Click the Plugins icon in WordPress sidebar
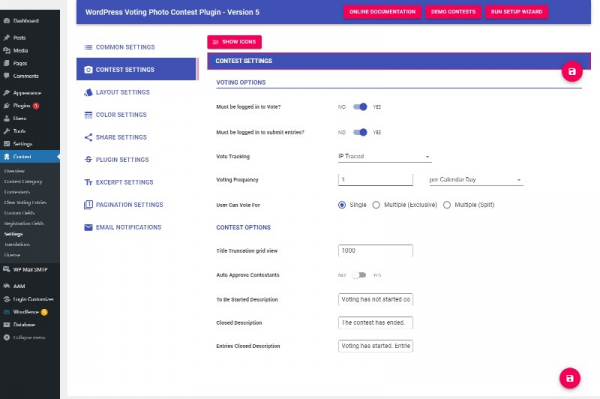The width and height of the screenshot is (600, 399). (x=7, y=106)
